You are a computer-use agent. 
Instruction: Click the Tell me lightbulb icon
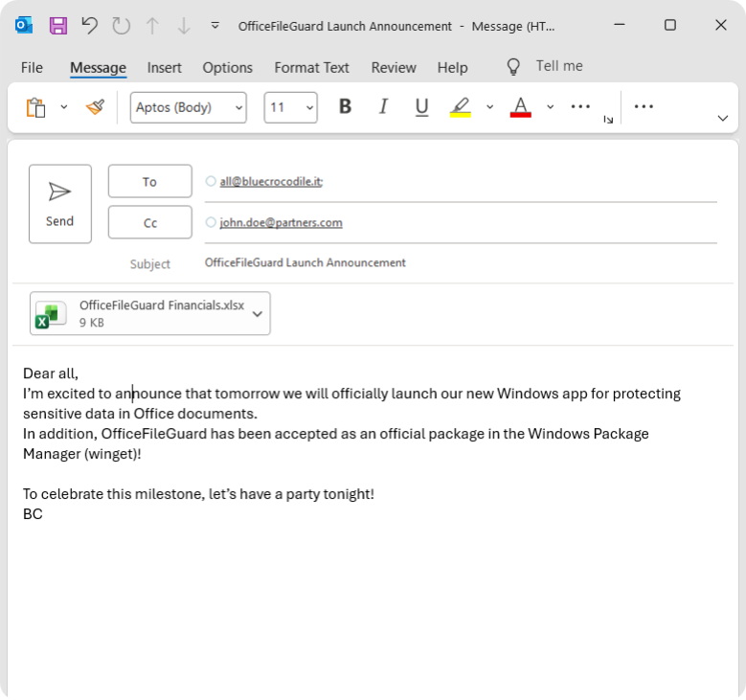[x=513, y=67]
